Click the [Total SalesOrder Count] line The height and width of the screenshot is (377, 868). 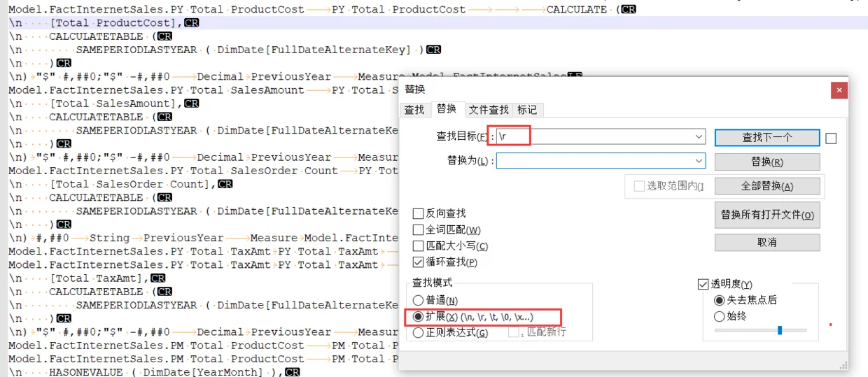[x=120, y=184]
